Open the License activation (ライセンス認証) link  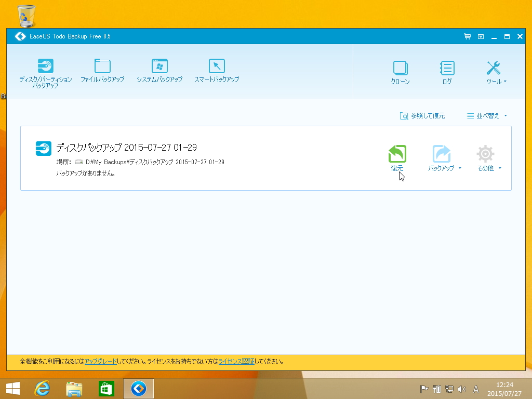coord(236,362)
